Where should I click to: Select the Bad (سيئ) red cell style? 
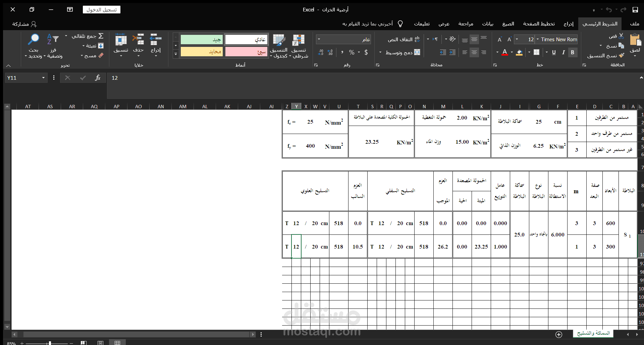pos(247,52)
